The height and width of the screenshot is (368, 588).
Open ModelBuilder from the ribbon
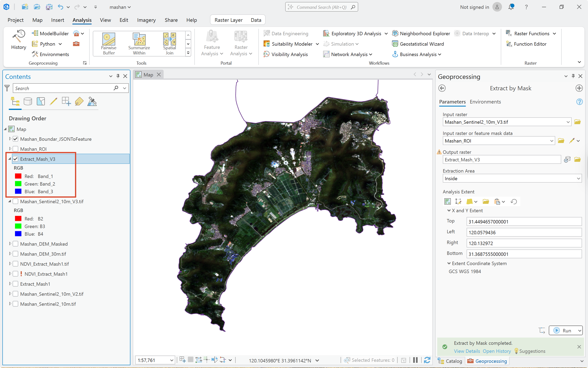(50, 33)
